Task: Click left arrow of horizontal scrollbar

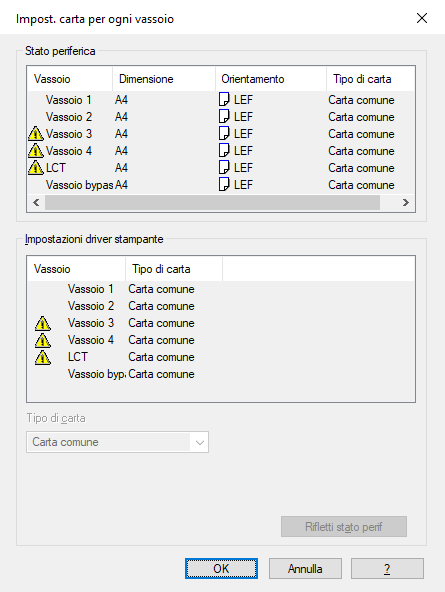Action: (36, 203)
